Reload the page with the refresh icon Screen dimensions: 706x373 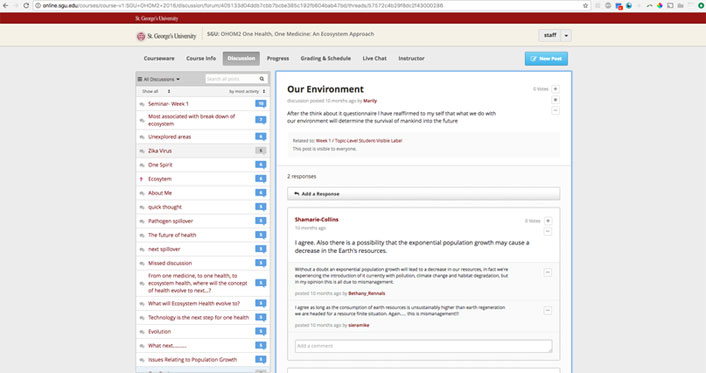26,5
